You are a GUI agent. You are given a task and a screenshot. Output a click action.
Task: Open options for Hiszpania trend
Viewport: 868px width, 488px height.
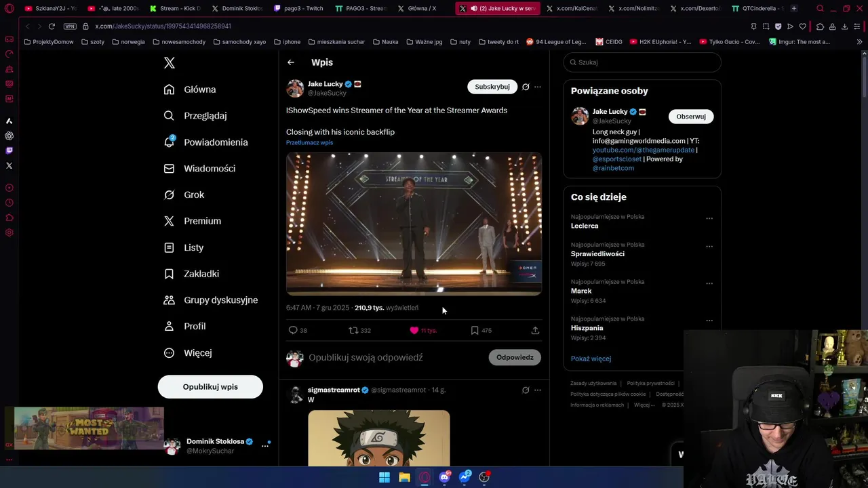709,321
